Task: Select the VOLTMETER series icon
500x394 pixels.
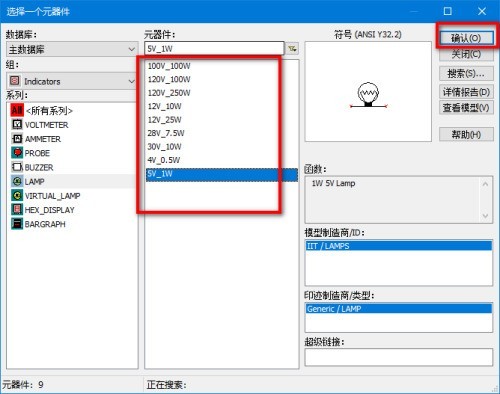Action: [x=17, y=125]
